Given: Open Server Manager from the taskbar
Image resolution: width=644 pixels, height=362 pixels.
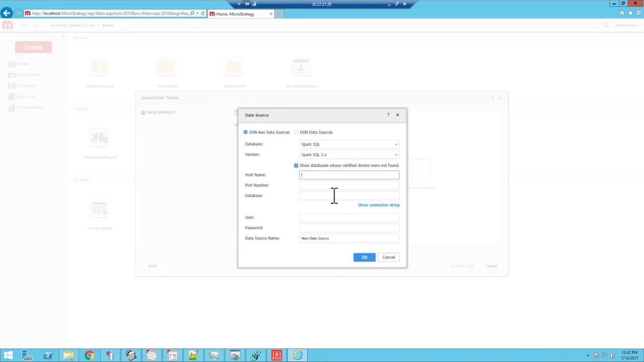Looking at the screenshot, I should [x=27, y=355].
